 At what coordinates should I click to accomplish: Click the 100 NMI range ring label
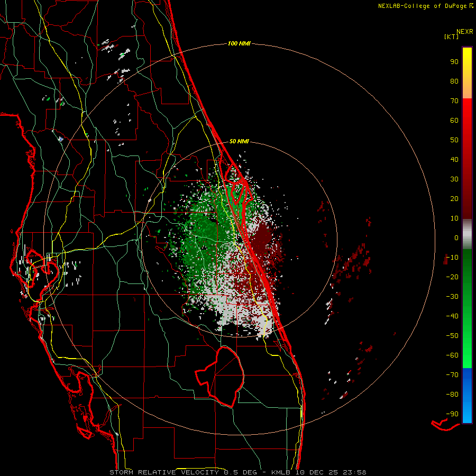(239, 43)
